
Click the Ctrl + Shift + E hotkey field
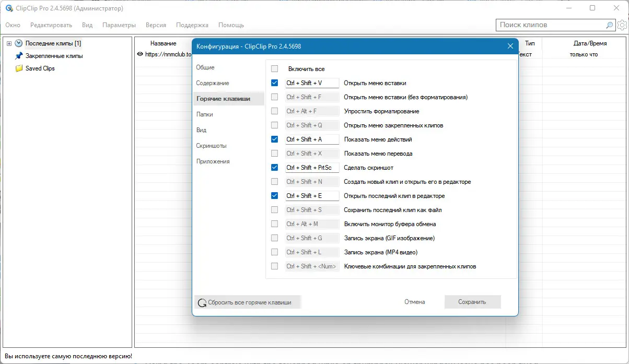312,196
